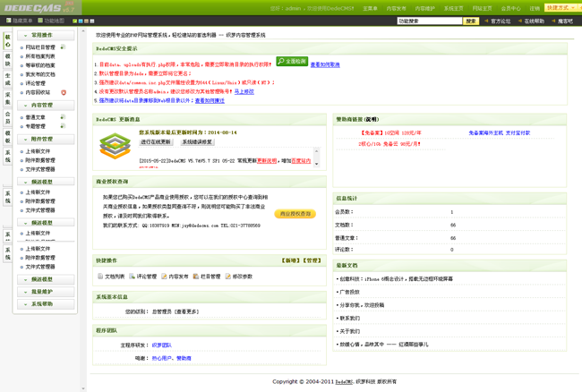582x392 pixels.
Task: Select 内容维护 in top menu
Action: pos(424,8)
